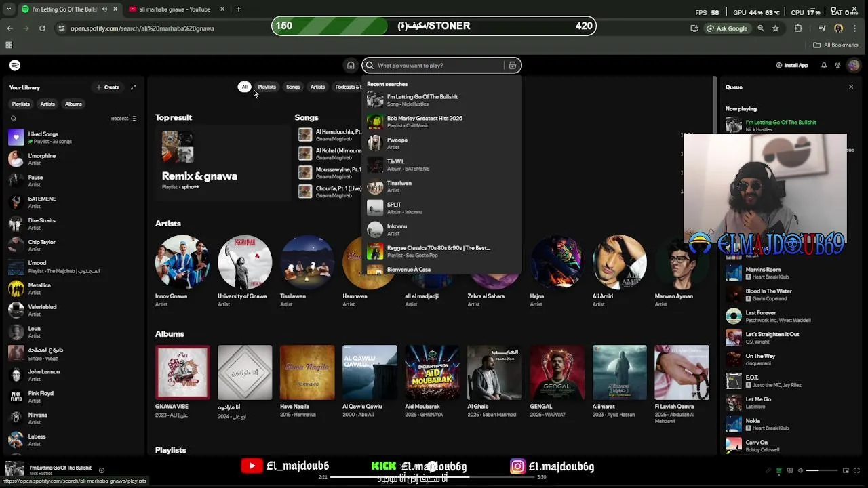Open Connect to a device icon
The width and height of the screenshot is (868, 488).
click(x=789, y=470)
